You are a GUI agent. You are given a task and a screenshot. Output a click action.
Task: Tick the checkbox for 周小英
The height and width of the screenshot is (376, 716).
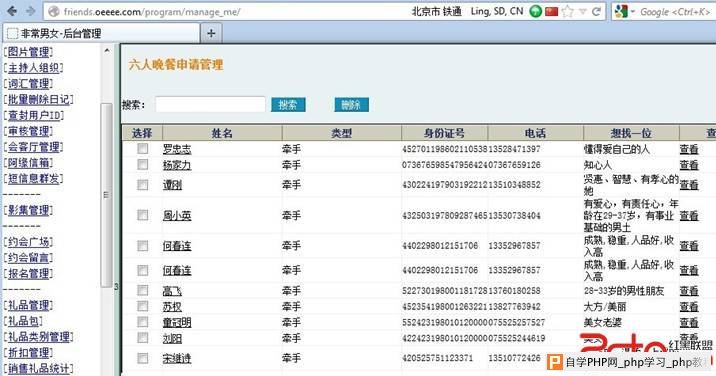tap(142, 215)
